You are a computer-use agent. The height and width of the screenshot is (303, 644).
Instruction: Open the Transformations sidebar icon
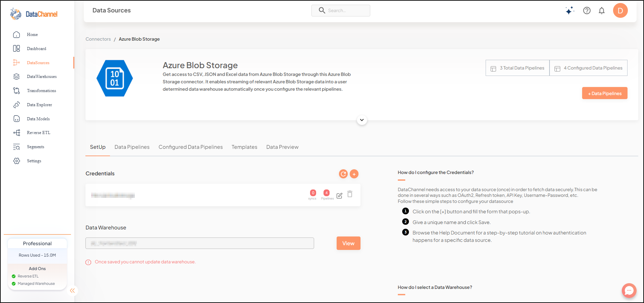16,91
